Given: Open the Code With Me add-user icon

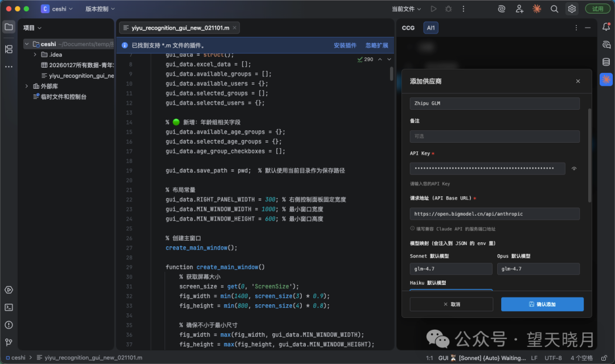Looking at the screenshot, I should click(519, 9).
